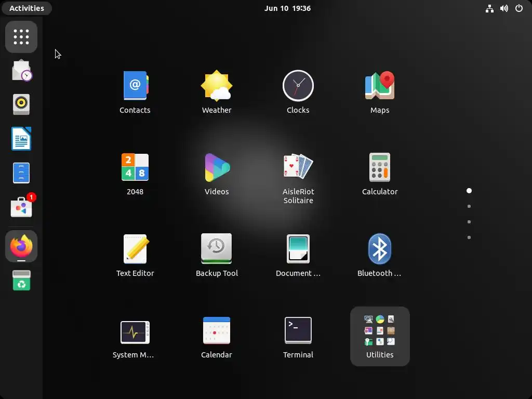Switch to Firefox in the dock
This screenshot has width=532, height=399.
21,246
